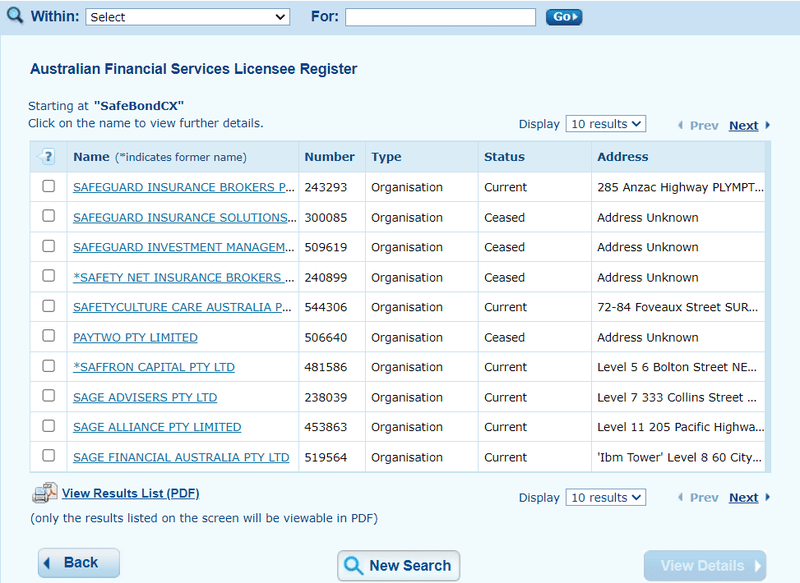This screenshot has height=583, width=800.
Task: Open SAFEGUARD INVESTMENT MANAGEM link
Action: point(184,247)
